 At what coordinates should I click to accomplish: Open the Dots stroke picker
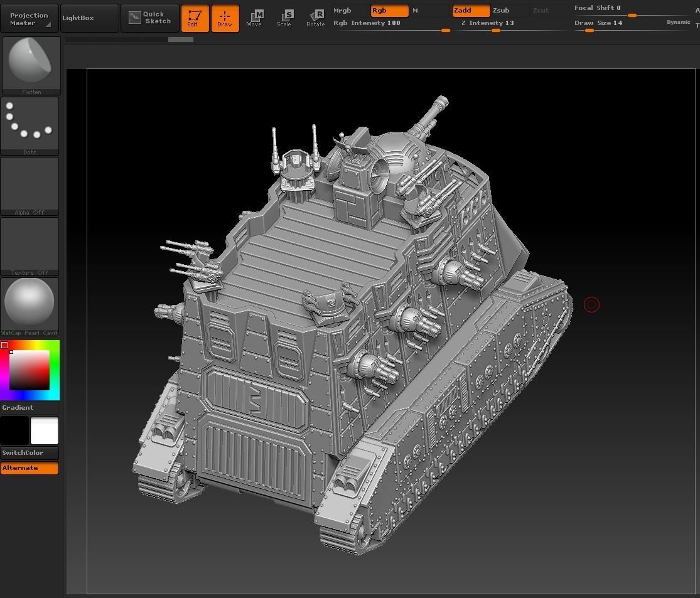coord(30,126)
